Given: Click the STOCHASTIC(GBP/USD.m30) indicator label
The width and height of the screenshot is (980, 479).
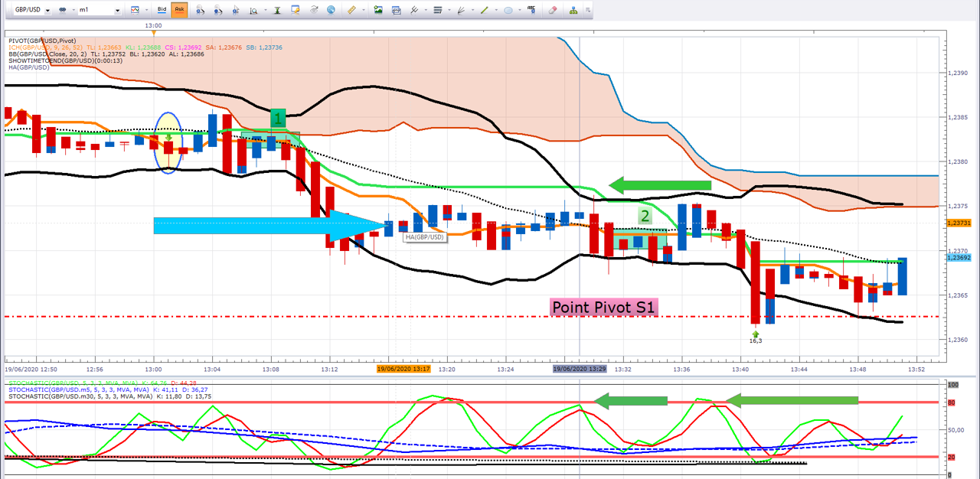Looking at the screenshot, I should (109, 396).
